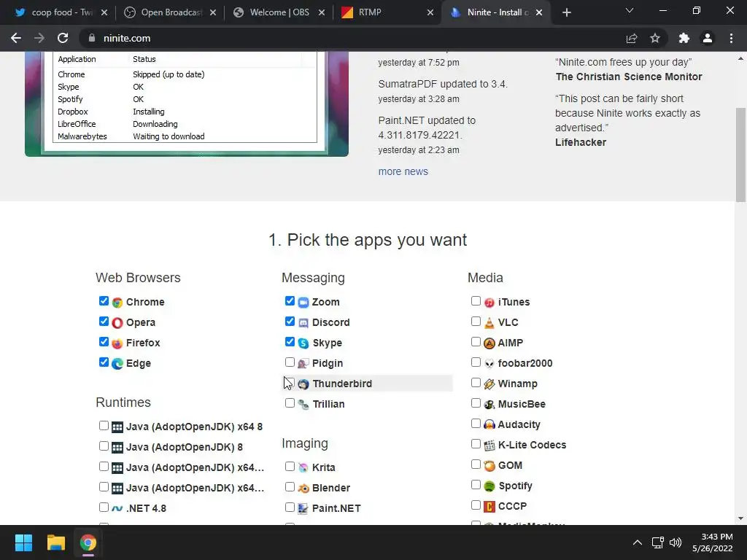Image resolution: width=747 pixels, height=560 pixels.
Task: Click the VLC cone icon
Action: [x=489, y=323]
